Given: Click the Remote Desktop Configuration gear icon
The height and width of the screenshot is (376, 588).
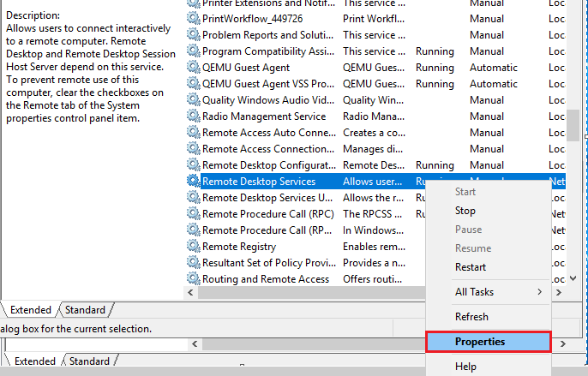Looking at the screenshot, I should tap(194, 165).
